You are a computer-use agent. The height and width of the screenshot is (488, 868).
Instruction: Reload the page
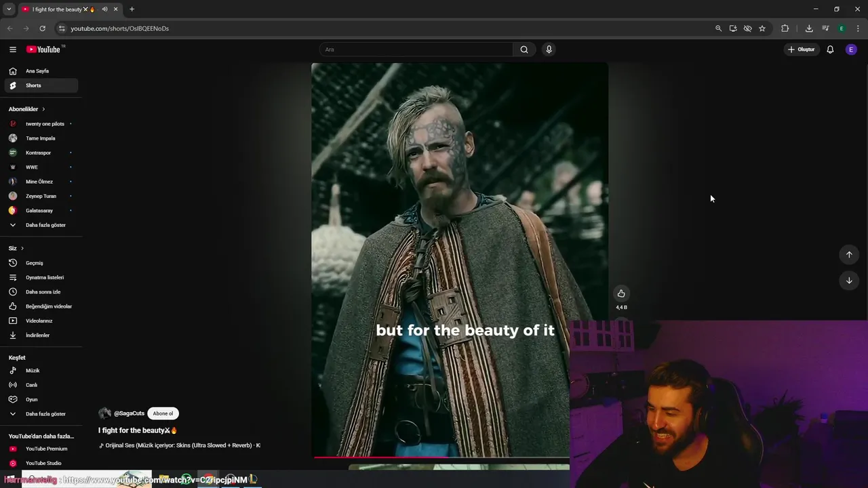click(x=42, y=28)
